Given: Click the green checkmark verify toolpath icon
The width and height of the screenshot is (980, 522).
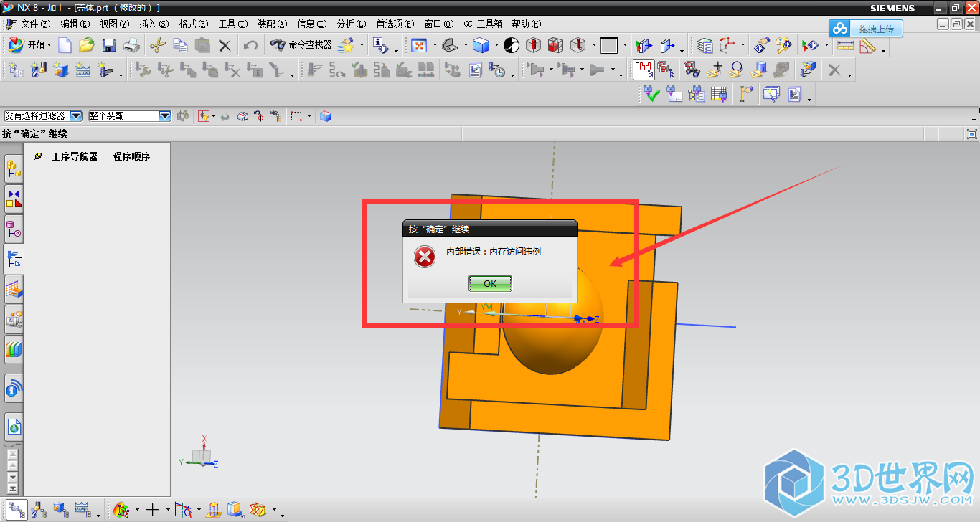Looking at the screenshot, I should tap(651, 94).
